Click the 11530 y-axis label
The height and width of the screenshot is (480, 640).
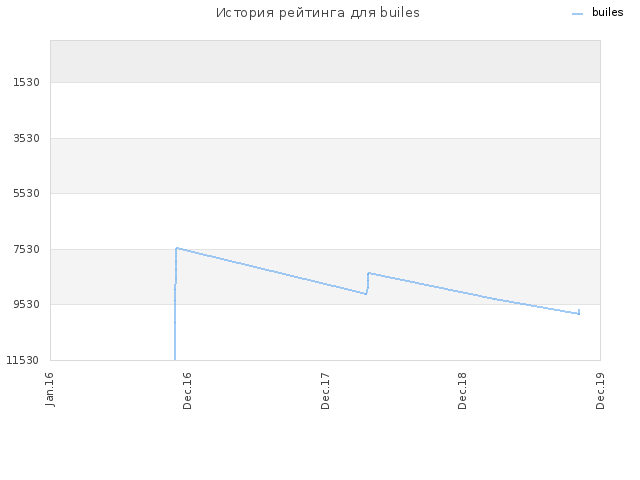point(22,360)
